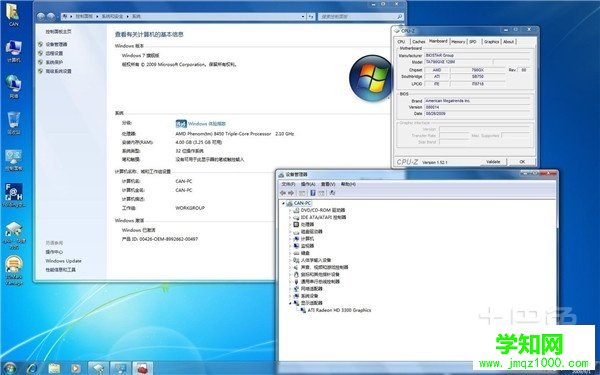Viewport: 600px width, 375px height.
Task: Click Forward arrow in Device Manager toolbar
Action: 291,193
